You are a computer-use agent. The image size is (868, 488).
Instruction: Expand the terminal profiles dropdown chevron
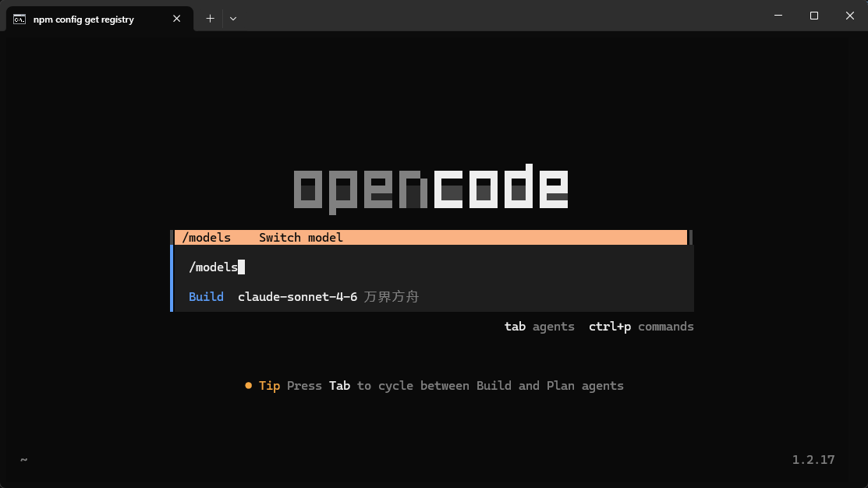232,19
